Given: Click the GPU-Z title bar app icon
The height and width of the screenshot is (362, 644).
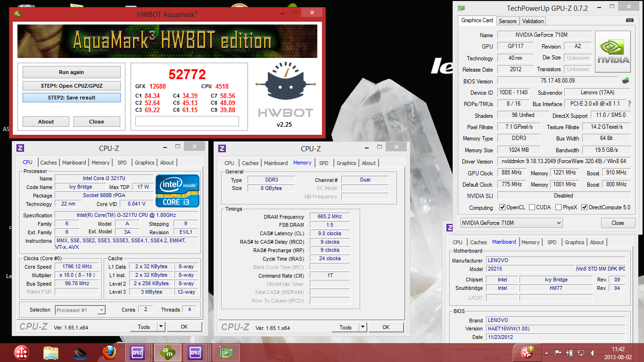Looking at the screenshot, I should [x=462, y=8].
